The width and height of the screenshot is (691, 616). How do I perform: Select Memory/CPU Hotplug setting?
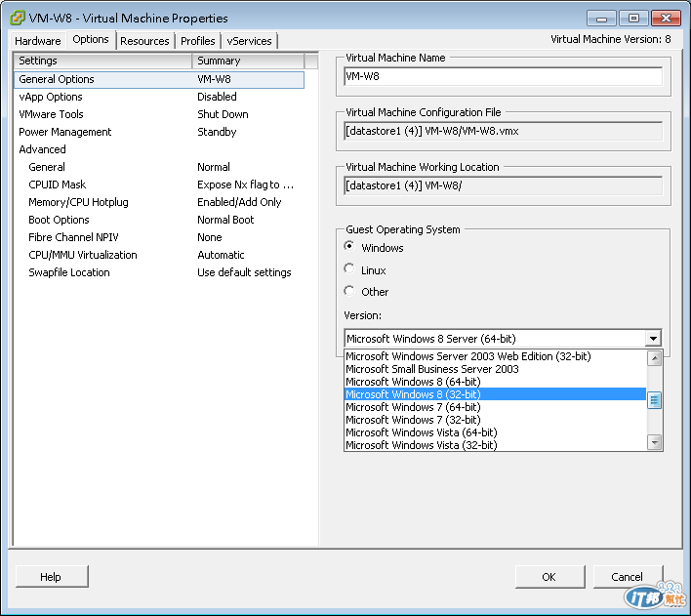[x=159, y=202]
